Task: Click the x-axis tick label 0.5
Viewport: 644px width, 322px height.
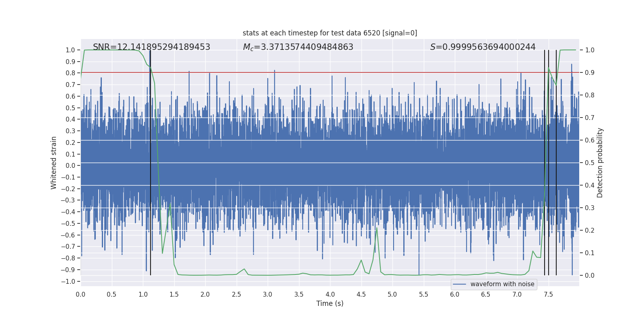Action: point(111,295)
